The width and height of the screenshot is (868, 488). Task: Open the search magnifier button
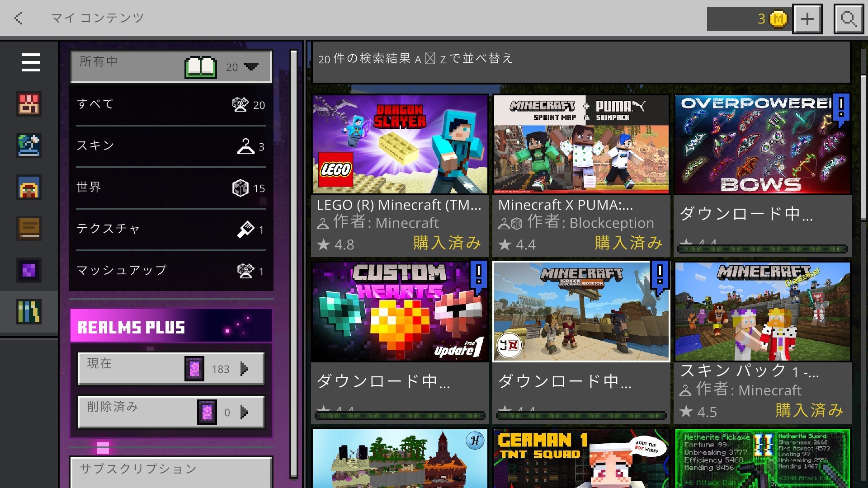click(x=849, y=19)
